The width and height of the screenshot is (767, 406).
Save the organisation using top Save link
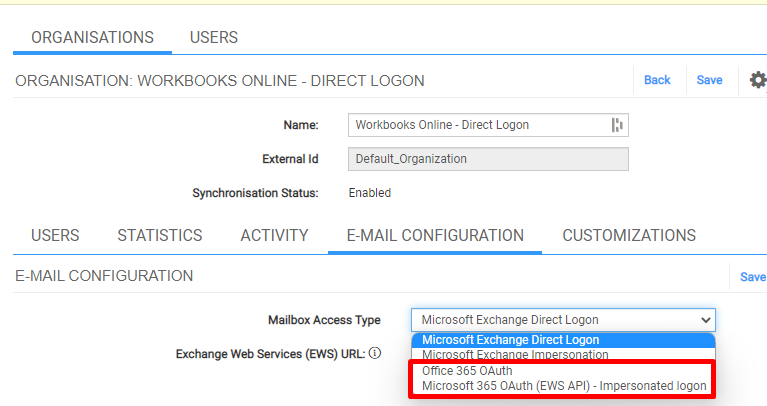(709, 80)
